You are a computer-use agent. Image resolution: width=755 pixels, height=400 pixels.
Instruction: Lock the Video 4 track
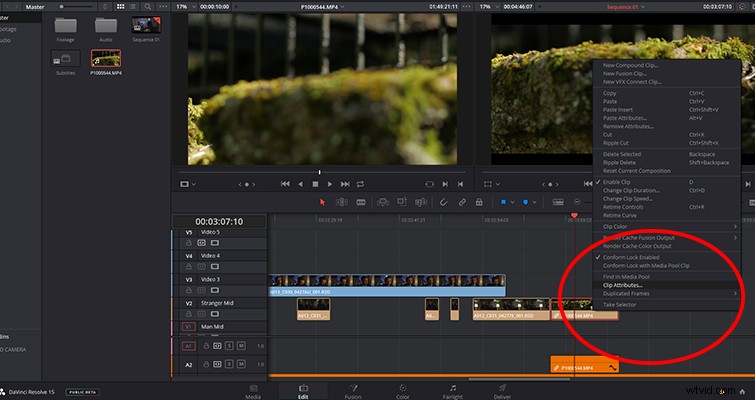tap(189, 267)
